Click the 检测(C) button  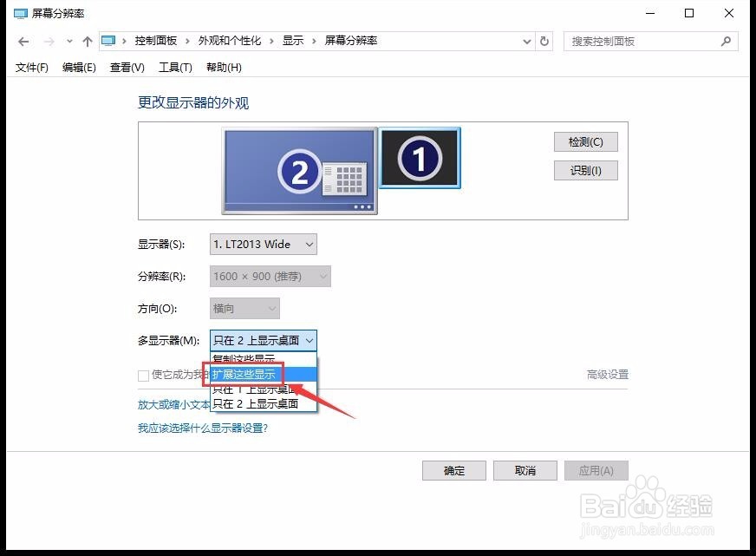tap(585, 141)
